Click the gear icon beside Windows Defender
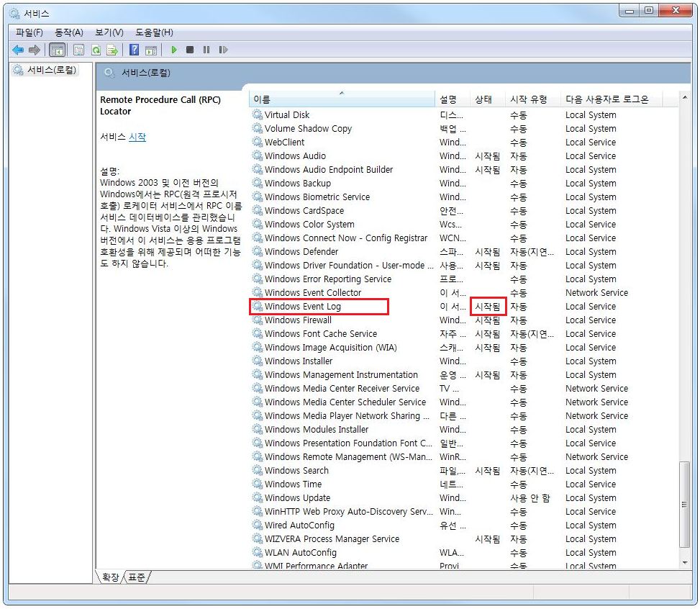Viewport: 700px width, 609px height. click(257, 251)
